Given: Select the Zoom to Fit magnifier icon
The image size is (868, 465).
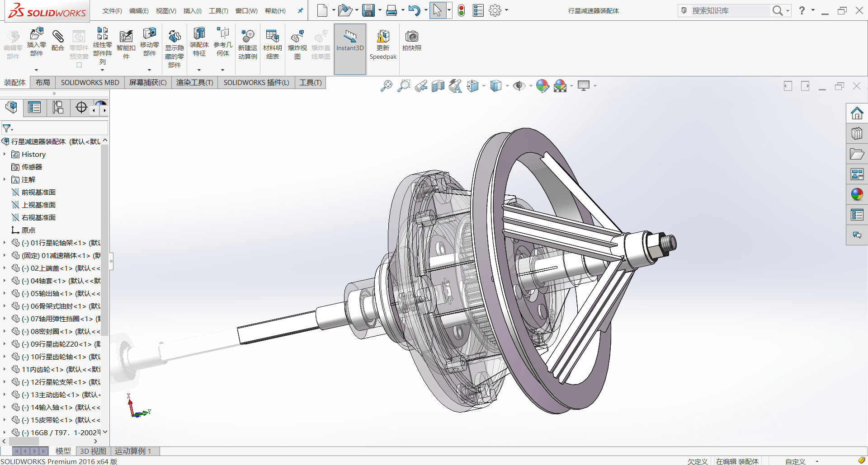Looking at the screenshot, I should coord(386,86).
